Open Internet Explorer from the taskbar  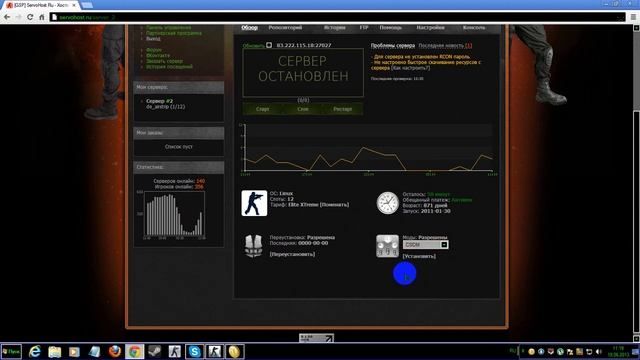(35, 351)
